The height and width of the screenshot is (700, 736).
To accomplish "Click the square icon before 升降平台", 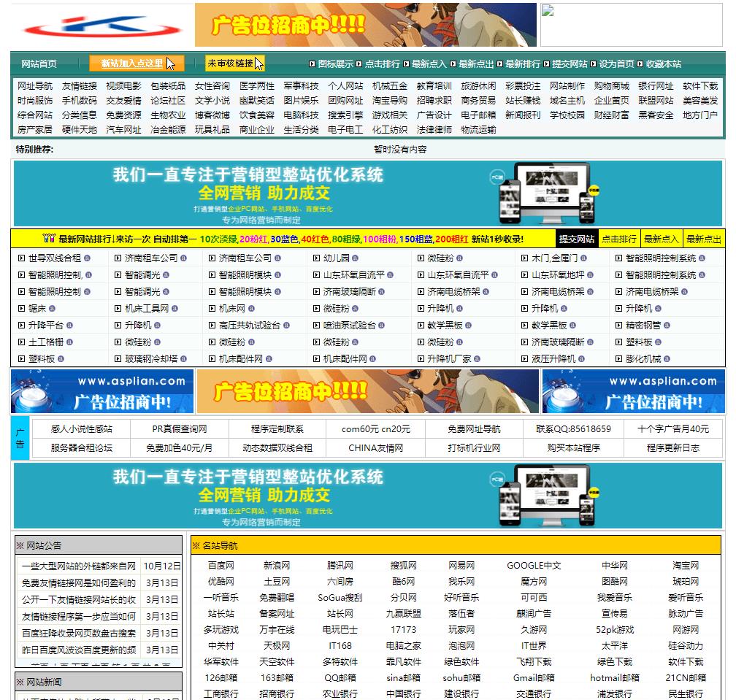I will point(22,325).
